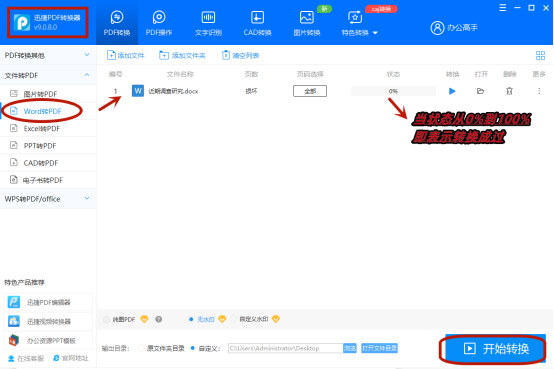The image size is (554, 369).
Task: Click the 开始转换 button
Action: pyautogui.click(x=496, y=349)
